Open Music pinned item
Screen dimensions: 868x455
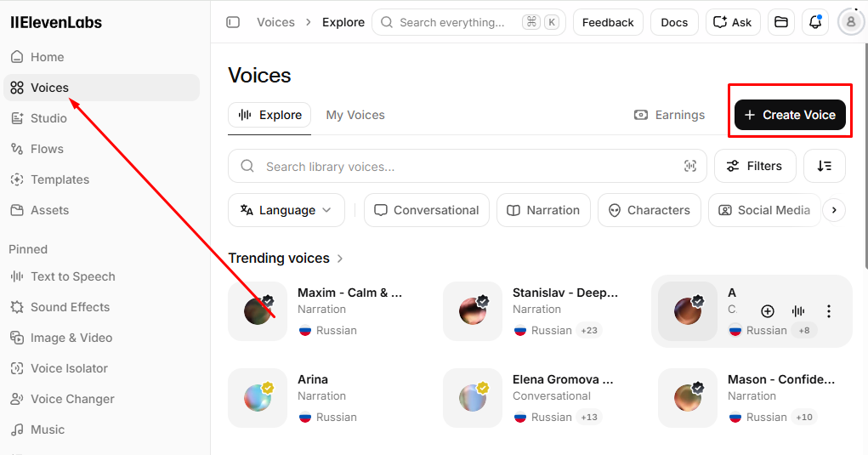(101, 429)
